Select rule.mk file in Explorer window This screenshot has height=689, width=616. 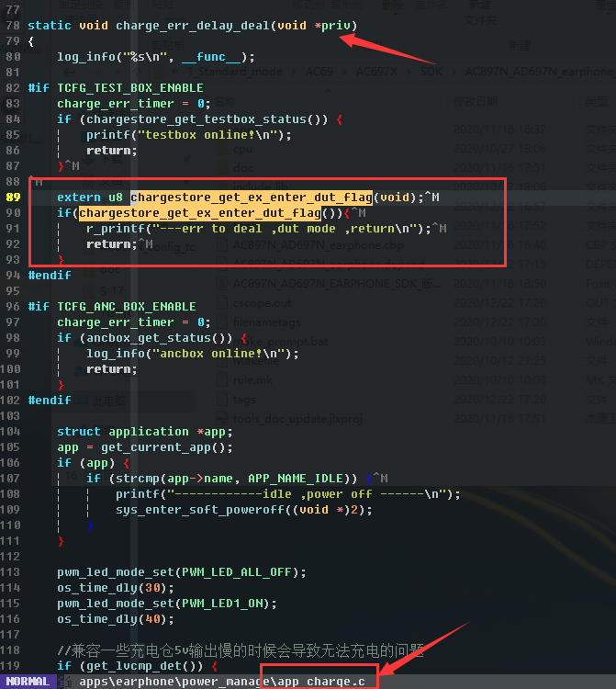click(252, 380)
